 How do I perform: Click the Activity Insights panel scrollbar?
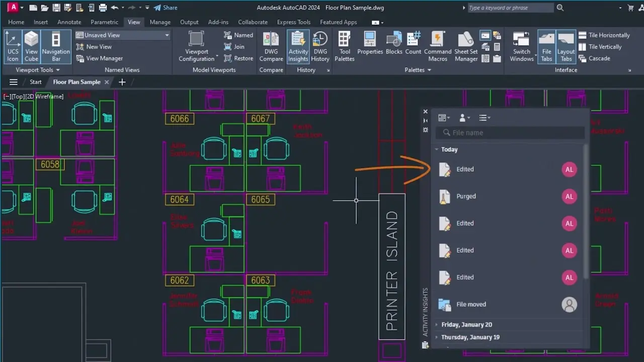point(586,211)
